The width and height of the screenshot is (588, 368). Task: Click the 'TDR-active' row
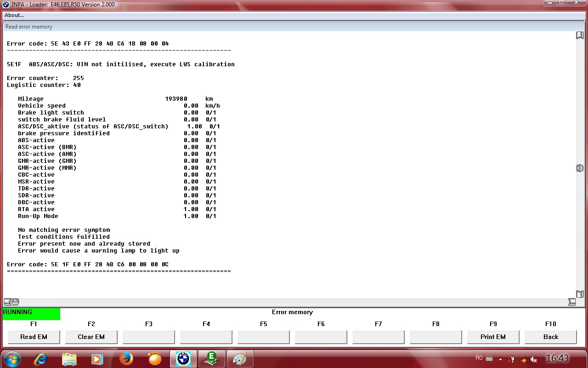(x=117, y=189)
